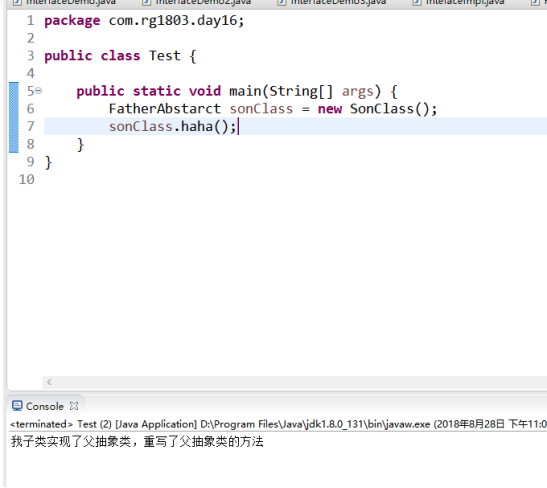Click the Chinese output line in the console
This screenshot has height=488, width=547.
[x=137, y=442]
